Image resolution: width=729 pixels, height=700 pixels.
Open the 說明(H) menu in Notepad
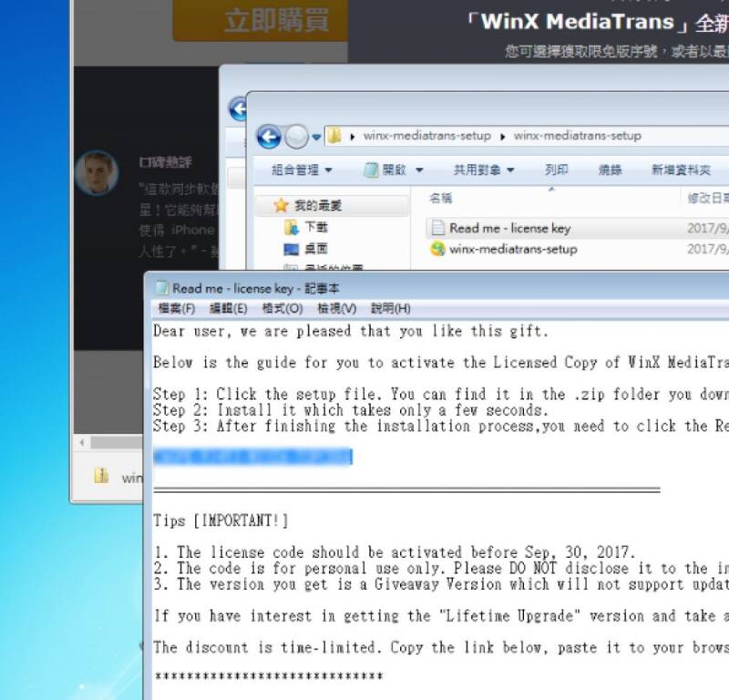391,308
